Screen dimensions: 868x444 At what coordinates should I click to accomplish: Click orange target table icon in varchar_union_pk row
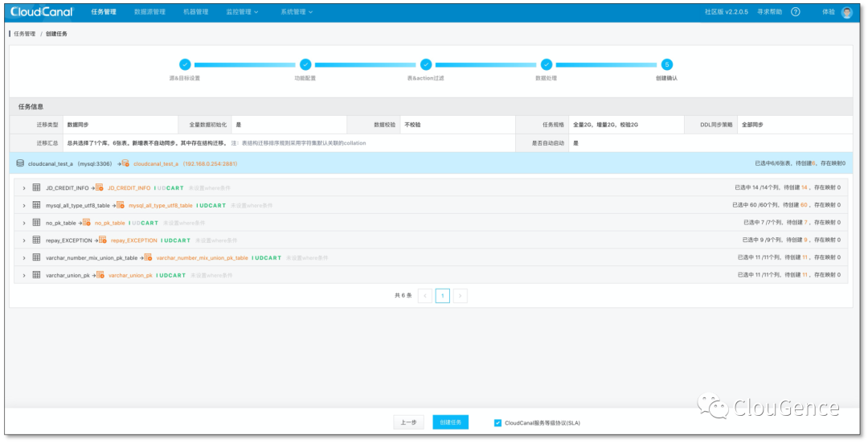[x=100, y=275]
